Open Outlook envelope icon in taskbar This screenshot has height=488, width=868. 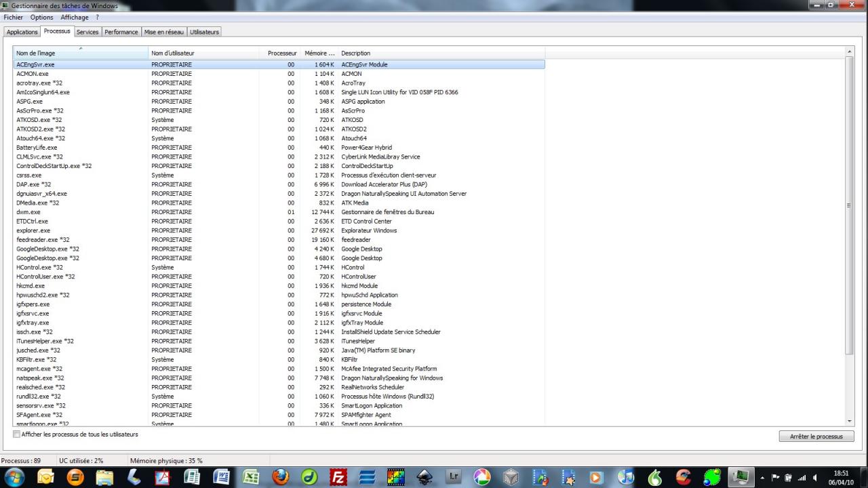[45, 477]
